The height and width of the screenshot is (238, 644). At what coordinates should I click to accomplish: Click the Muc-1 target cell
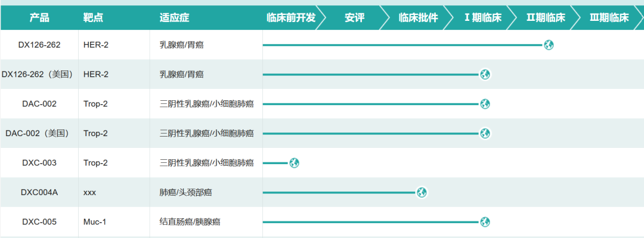pos(95,222)
